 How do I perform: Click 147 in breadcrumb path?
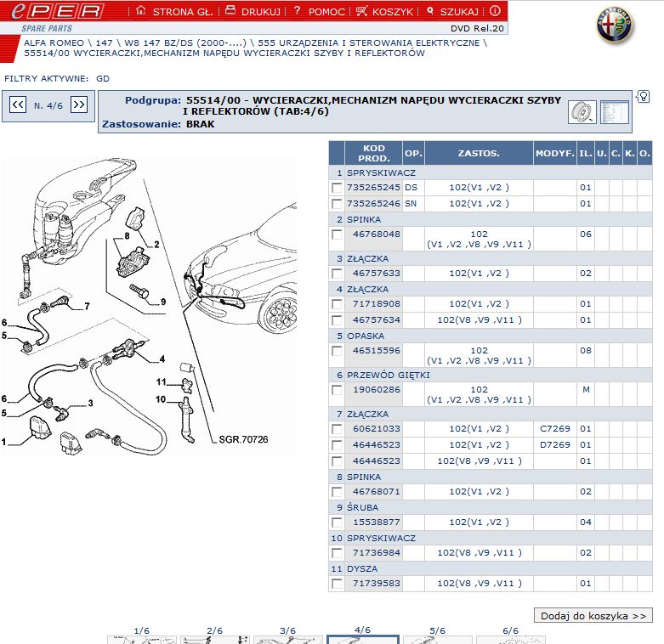105,42
